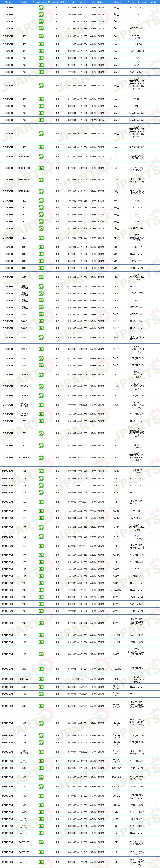
Task: Select the '53kW / 72KM' power cell
Action: (x=97, y=215)
